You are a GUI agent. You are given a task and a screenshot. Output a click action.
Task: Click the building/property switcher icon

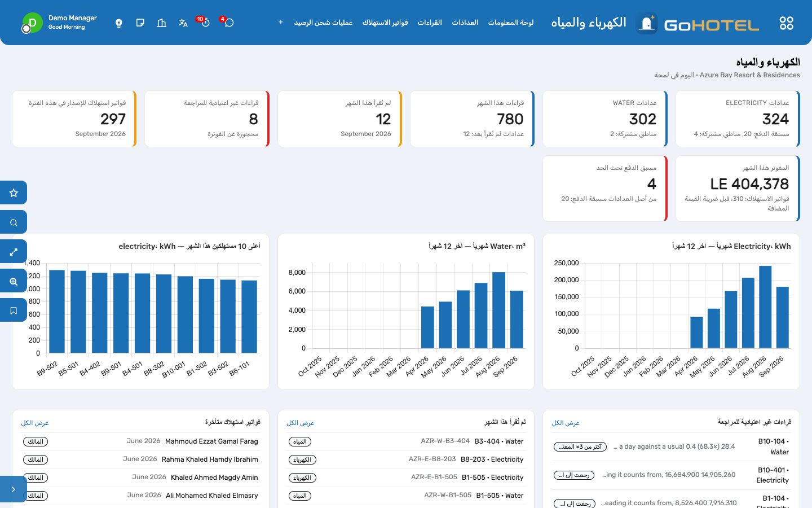pos(162,23)
